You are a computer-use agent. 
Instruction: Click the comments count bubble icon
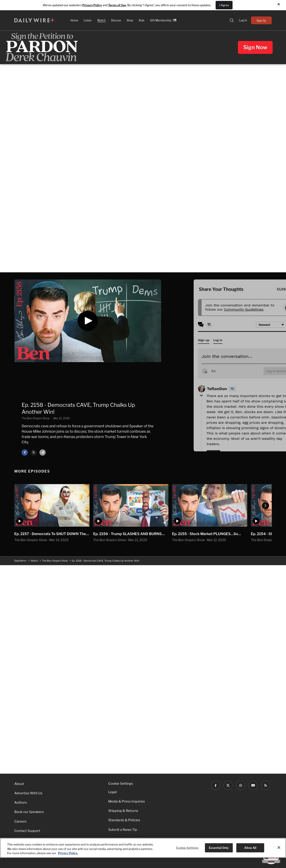tap(201, 324)
